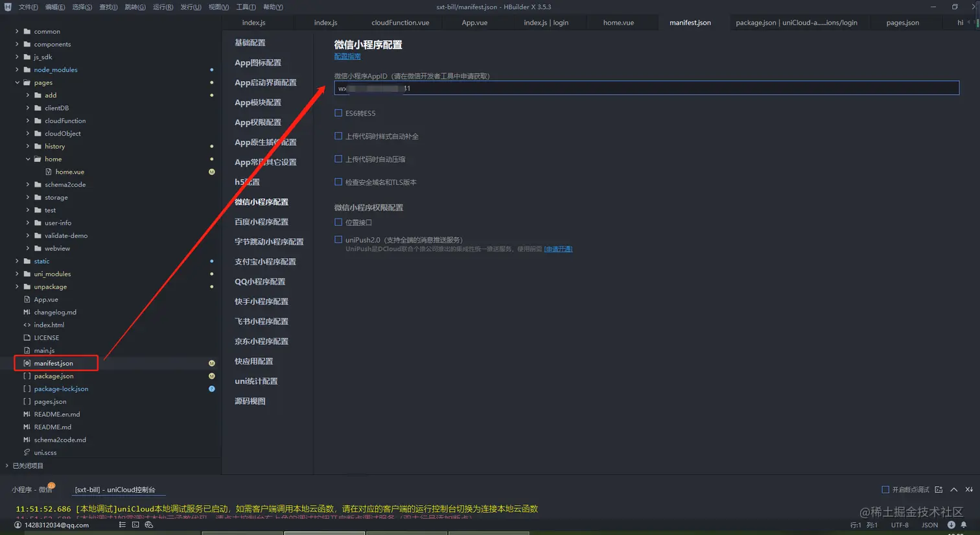Screen dimensions: 980x535
Task: Open the terminal icon in status bar
Action: point(135,525)
